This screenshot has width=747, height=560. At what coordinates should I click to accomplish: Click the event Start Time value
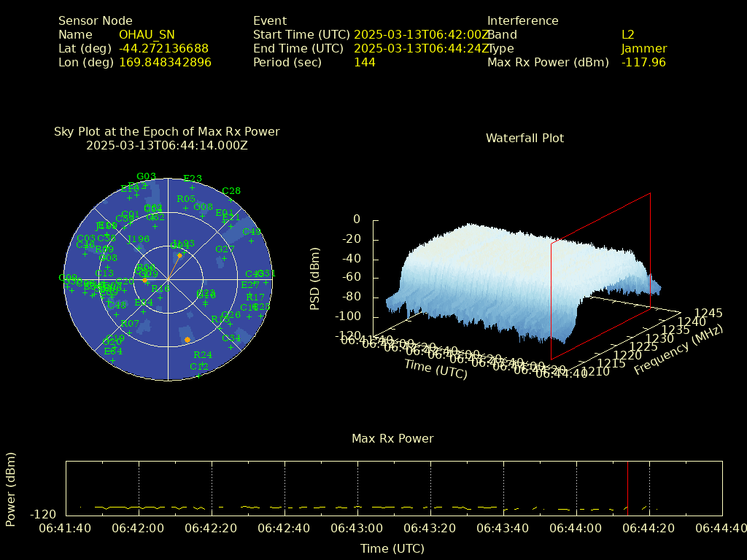point(421,34)
